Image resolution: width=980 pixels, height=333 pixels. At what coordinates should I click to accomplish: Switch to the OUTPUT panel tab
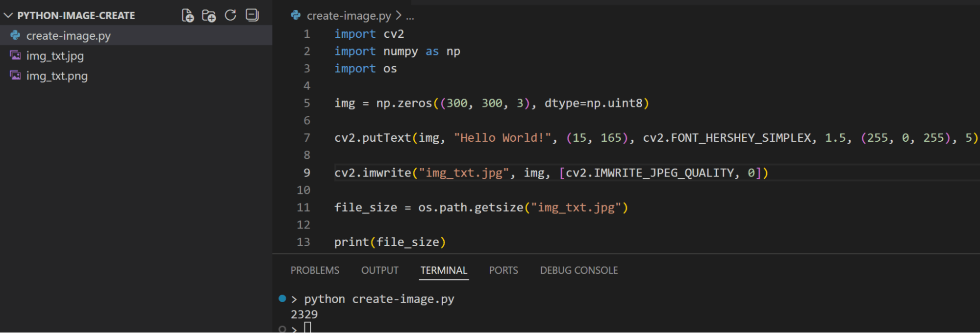(379, 270)
